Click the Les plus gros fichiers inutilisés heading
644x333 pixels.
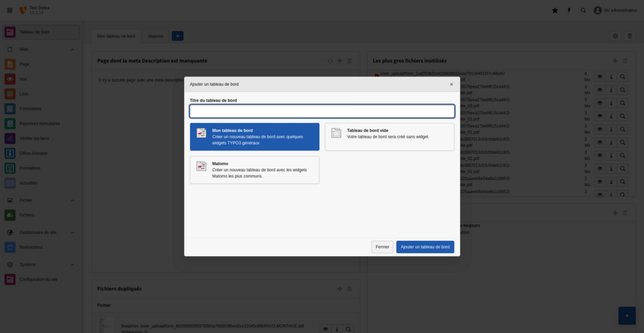410,61
